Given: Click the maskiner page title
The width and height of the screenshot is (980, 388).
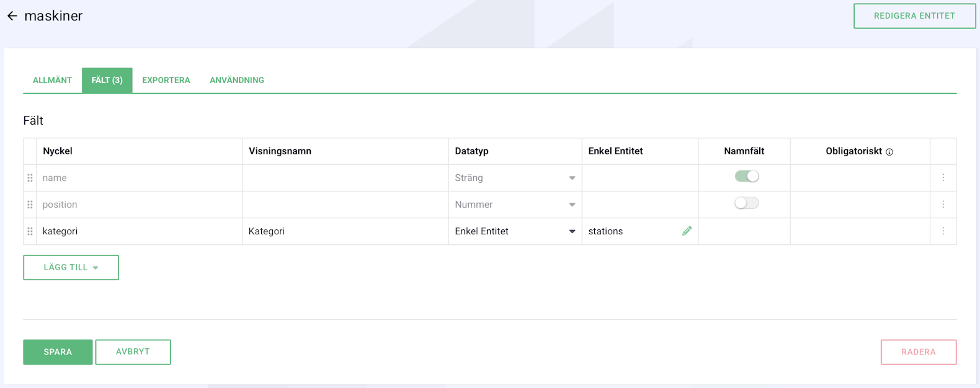Looking at the screenshot, I should click(53, 16).
